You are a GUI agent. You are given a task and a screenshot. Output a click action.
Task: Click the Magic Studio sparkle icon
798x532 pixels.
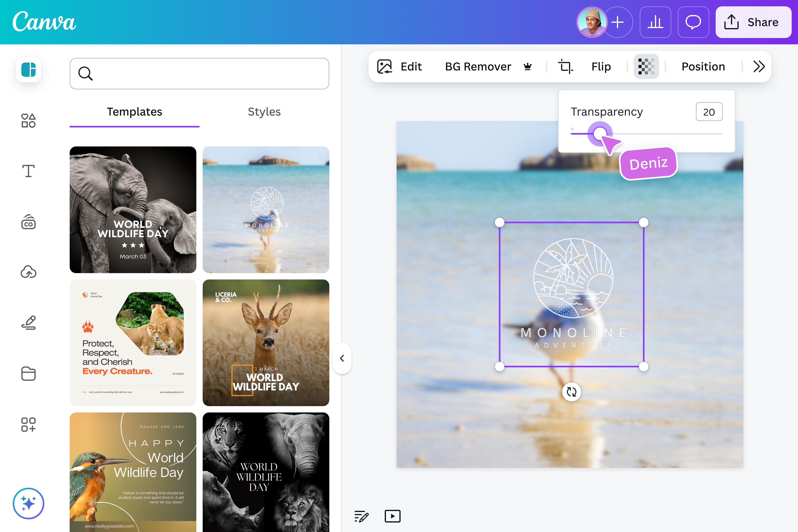tap(28, 503)
